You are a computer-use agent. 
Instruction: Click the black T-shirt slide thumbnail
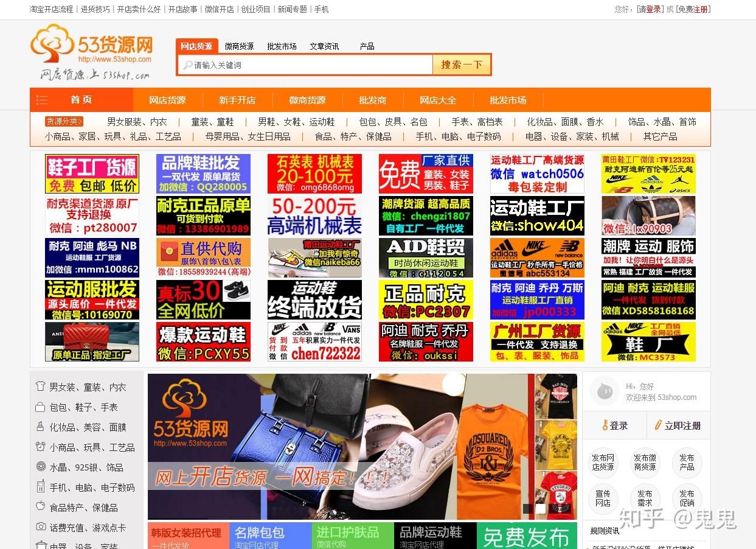(x=556, y=396)
